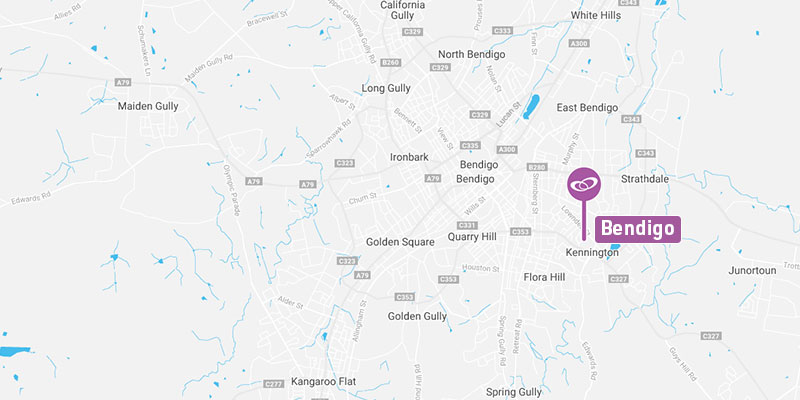Select the C333 route marker near White Hills
Image resolution: width=800 pixels, height=400 pixels.
[x=502, y=31]
